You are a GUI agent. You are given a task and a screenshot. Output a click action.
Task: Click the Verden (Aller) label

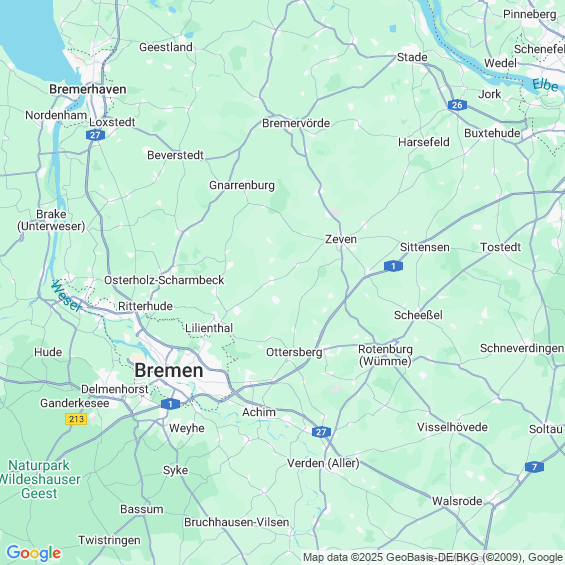323,463
